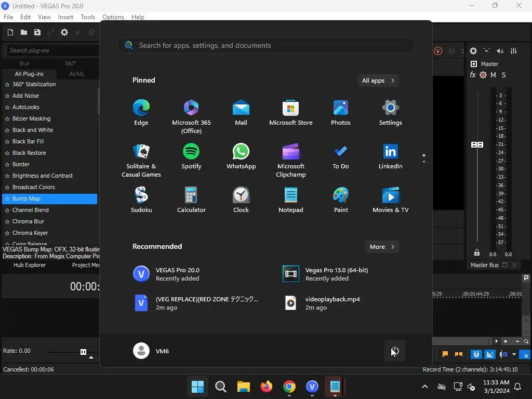
Task: Toggle Master Bus panel maximize box
Action: 504,265
